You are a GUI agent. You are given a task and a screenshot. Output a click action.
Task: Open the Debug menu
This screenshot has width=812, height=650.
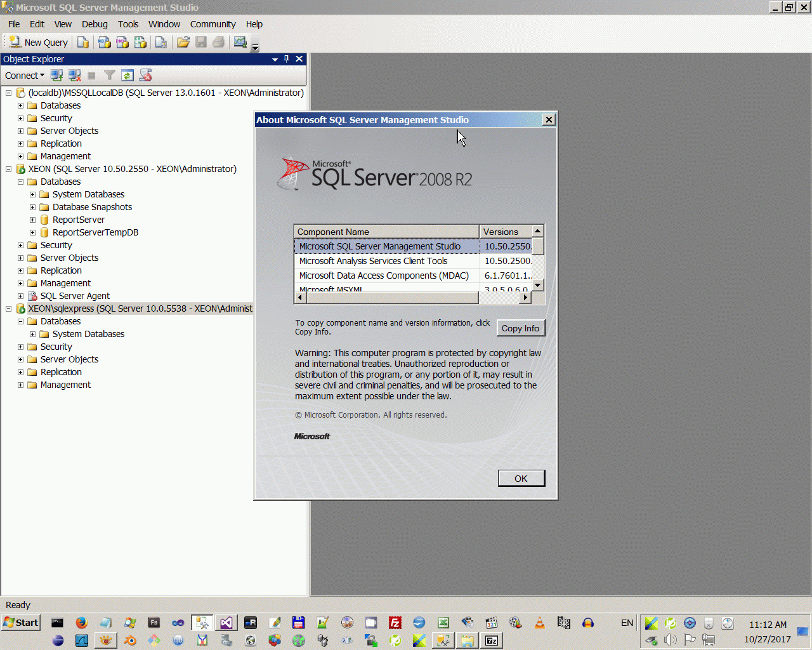(95, 24)
